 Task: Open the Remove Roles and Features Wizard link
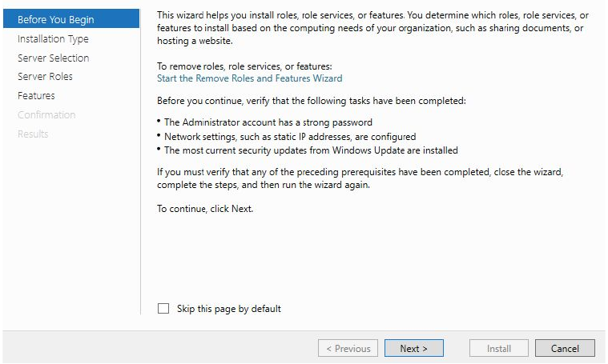coord(249,78)
